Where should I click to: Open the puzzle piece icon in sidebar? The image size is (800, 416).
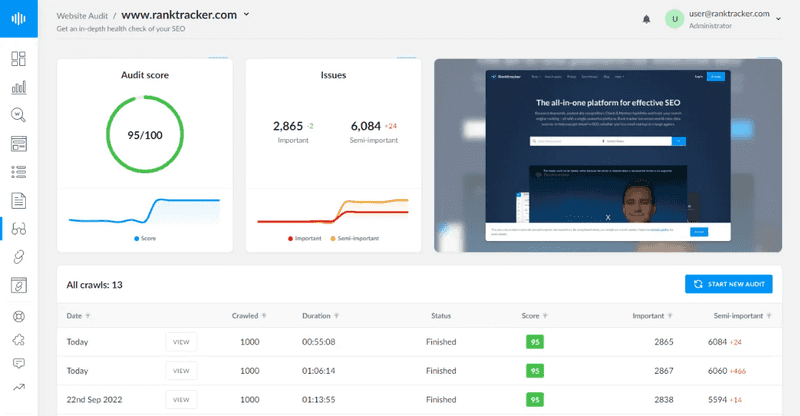click(x=18, y=340)
